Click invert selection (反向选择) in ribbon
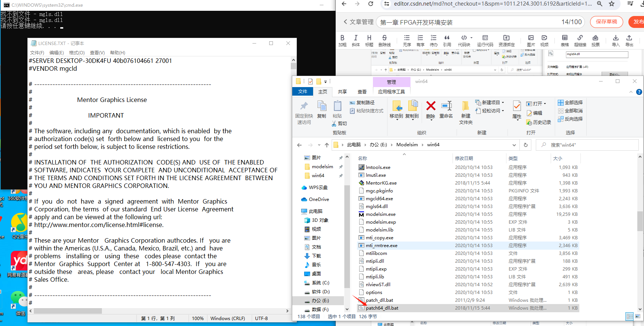The width and height of the screenshot is (644, 326). (x=570, y=119)
